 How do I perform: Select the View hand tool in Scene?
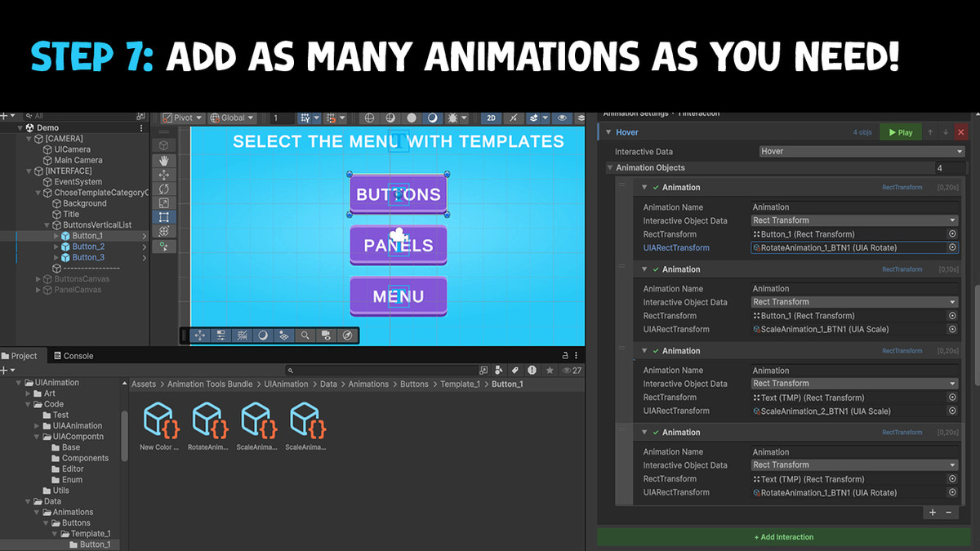(164, 160)
